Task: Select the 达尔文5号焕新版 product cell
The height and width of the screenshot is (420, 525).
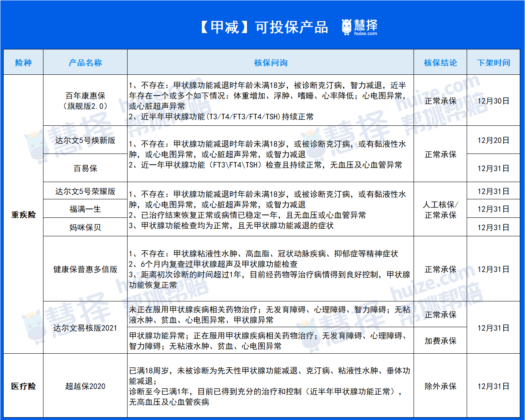Action: pyautogui.click(x=85, y=140)
